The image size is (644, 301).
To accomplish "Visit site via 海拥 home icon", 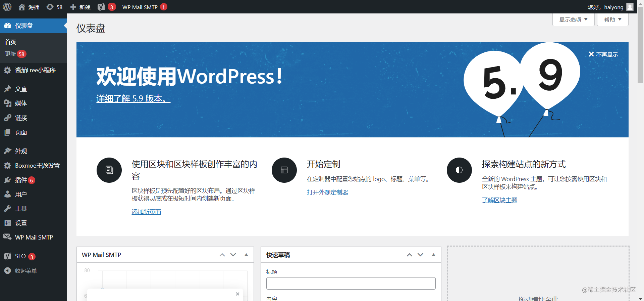I will pos(22,7).
